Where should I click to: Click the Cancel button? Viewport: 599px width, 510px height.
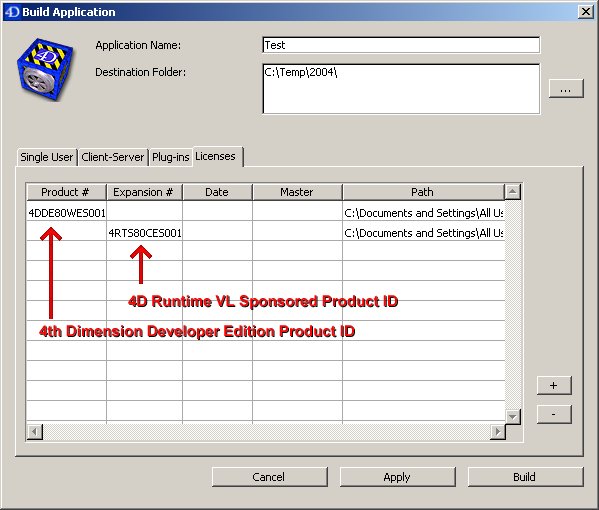coord(270,477)
